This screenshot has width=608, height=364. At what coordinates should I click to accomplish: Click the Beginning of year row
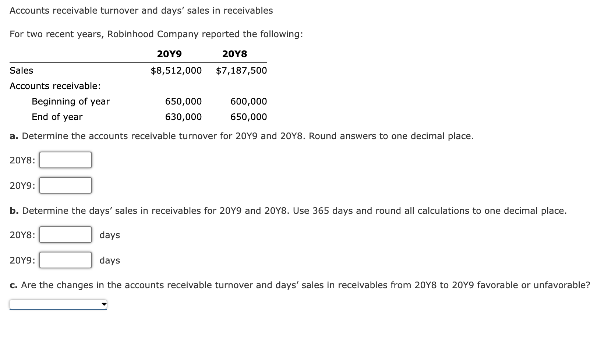click(x=70, y=101)
